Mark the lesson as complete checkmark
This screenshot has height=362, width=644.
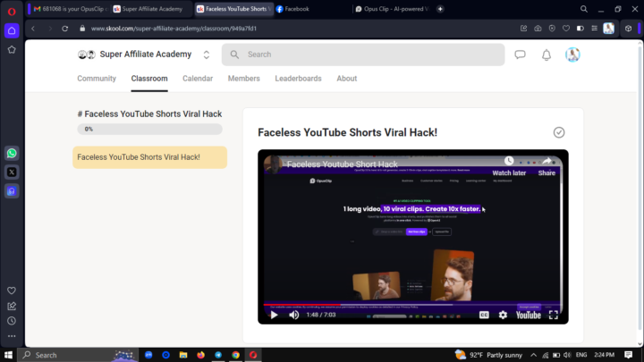click(559, 132)
